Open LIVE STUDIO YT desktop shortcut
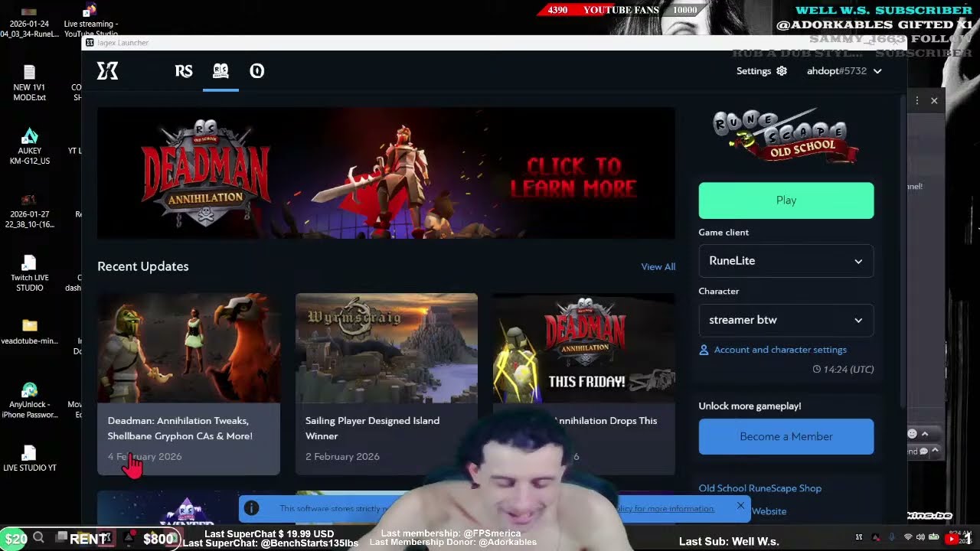The image size is (980, 551). (29, 458)
